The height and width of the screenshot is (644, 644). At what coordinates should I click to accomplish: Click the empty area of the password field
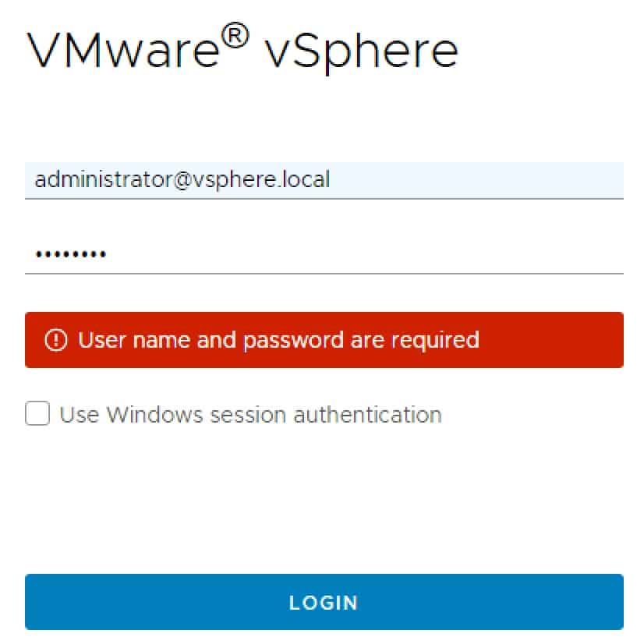pyautogui.click(x=366, y=255)
